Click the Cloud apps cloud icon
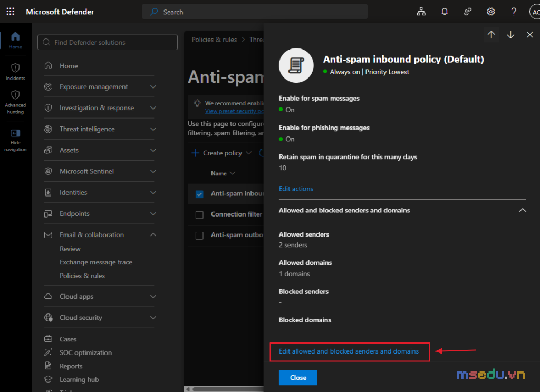The height and width of the screenshot is (392, 540). pyautogui.click(x=48, y=296)
